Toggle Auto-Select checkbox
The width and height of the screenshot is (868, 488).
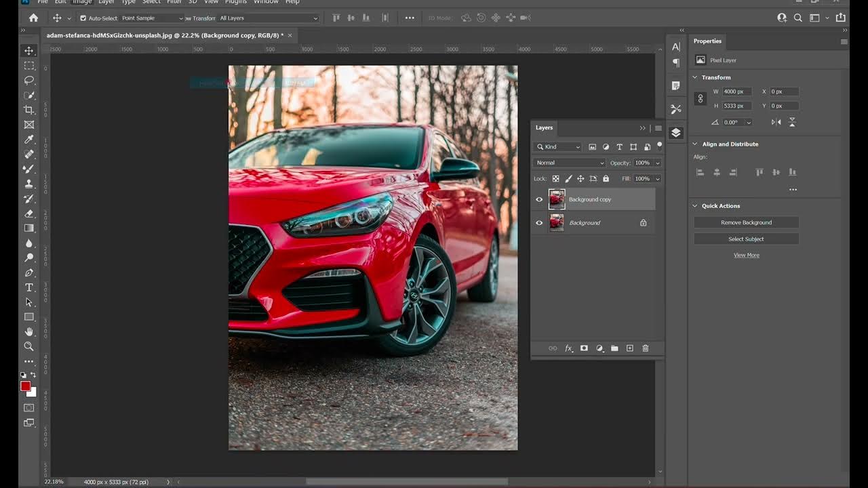coord(83,18)
